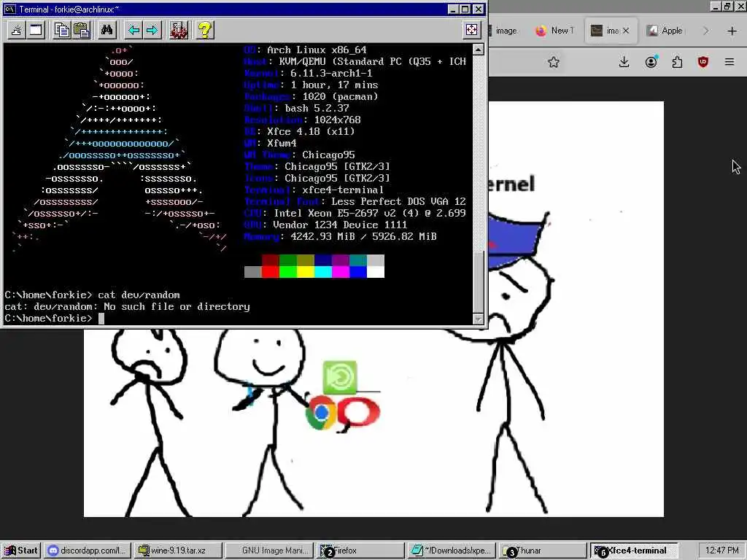Click 'Xfce 4.18 (x11)' text
Screen dimensions: 747x560
(x=311, y=131)
